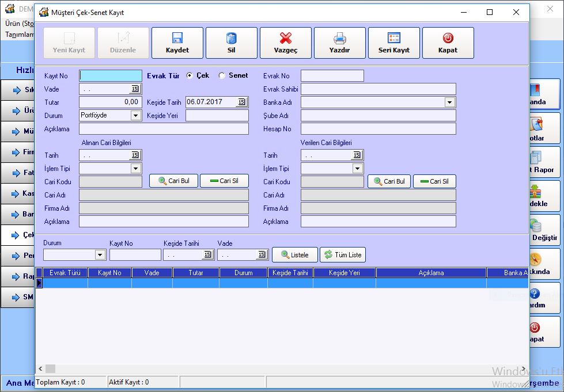Click Cari Bul under Verilen Cari Bilgileri
This screenshot has height=392, width=564.
coord(389,181)
